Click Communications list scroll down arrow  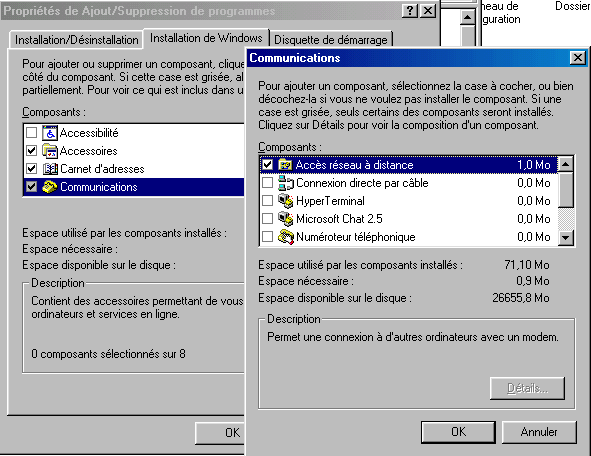(x=565, y=237)
